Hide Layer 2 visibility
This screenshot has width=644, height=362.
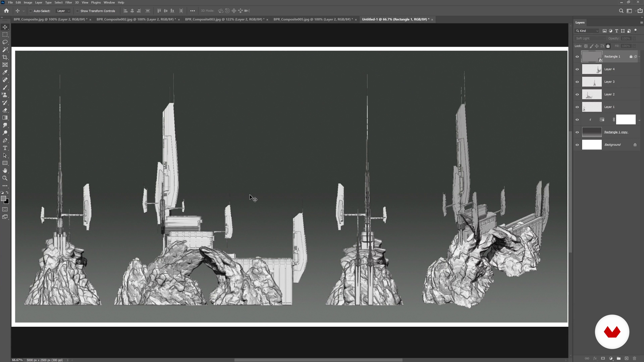pyautogui.click(x=577, y=94)
